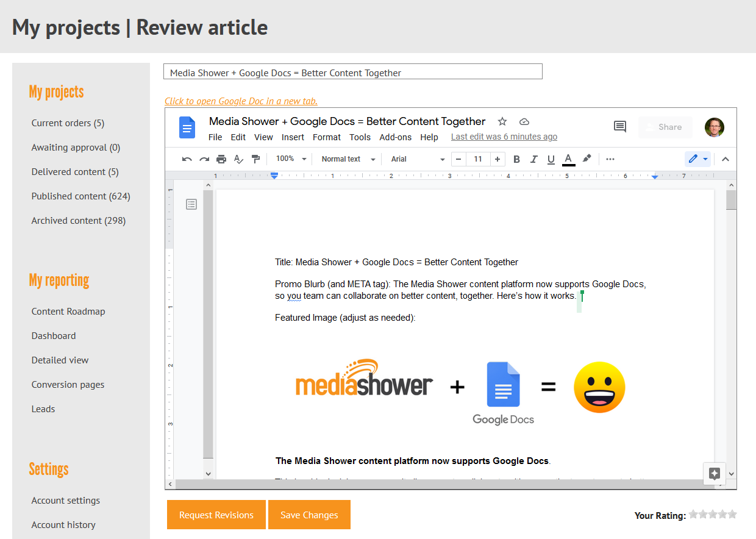756x539 pixels.
Task: Click the Share button
Action: coord(665,127)
